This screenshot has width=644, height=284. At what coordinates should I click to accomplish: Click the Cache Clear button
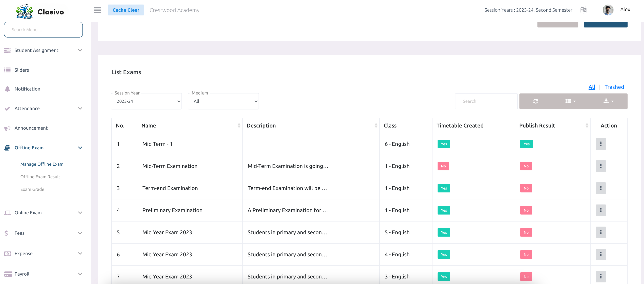(x=126, y=10)
